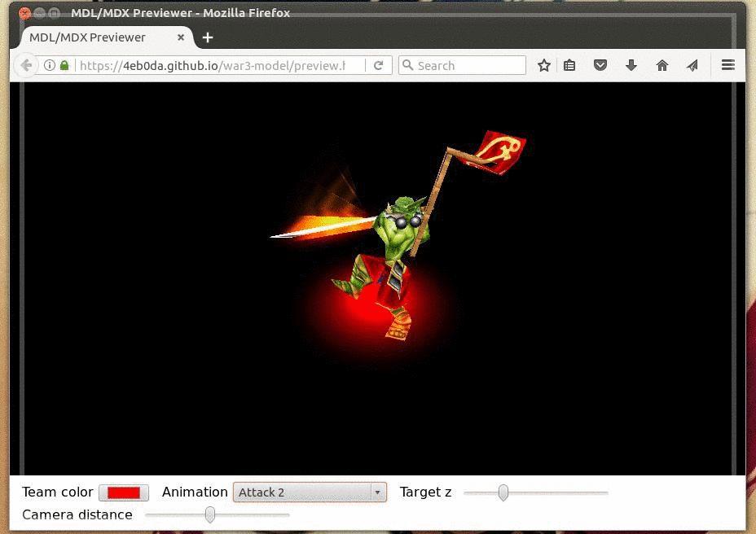Close the MDL/MDX Previewer tab
This screenshot has height=534, width=756.
click(181, 37)
